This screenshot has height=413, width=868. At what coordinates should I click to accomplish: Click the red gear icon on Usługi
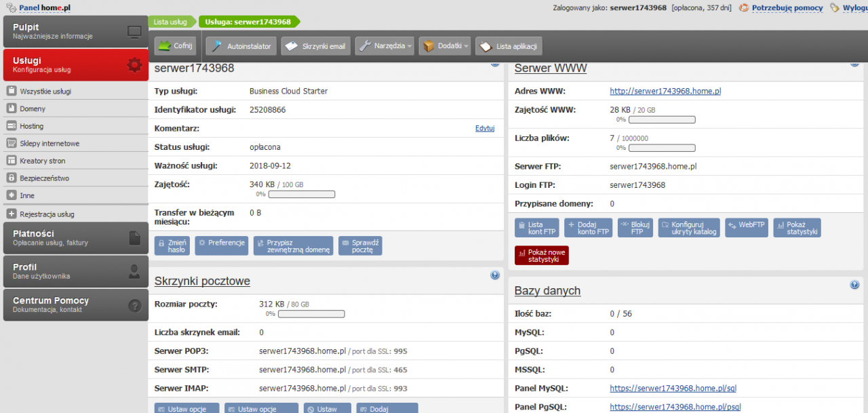coord(134,64)
